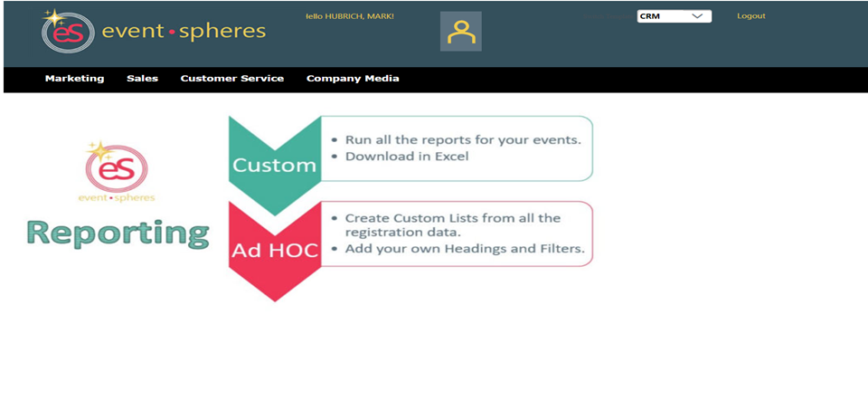868x400 pixels.
Task: Open the Sales menu
Action: click(142, 79)
